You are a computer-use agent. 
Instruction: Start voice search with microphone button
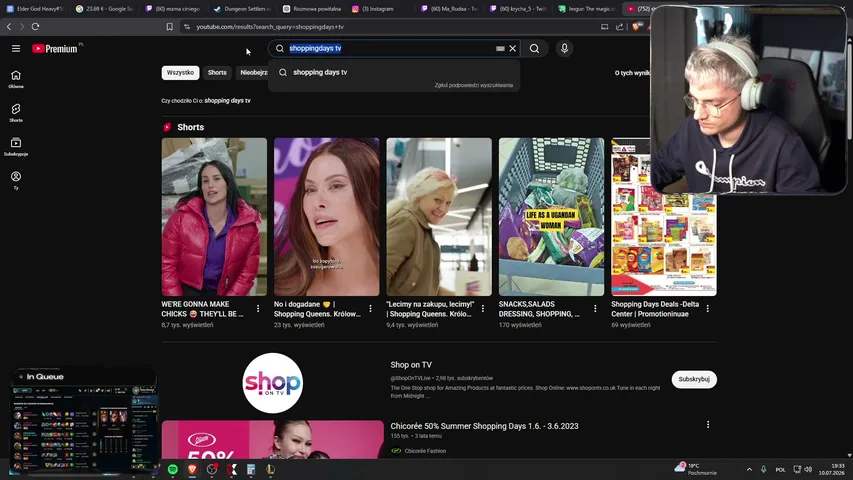[x=564, y=48]
